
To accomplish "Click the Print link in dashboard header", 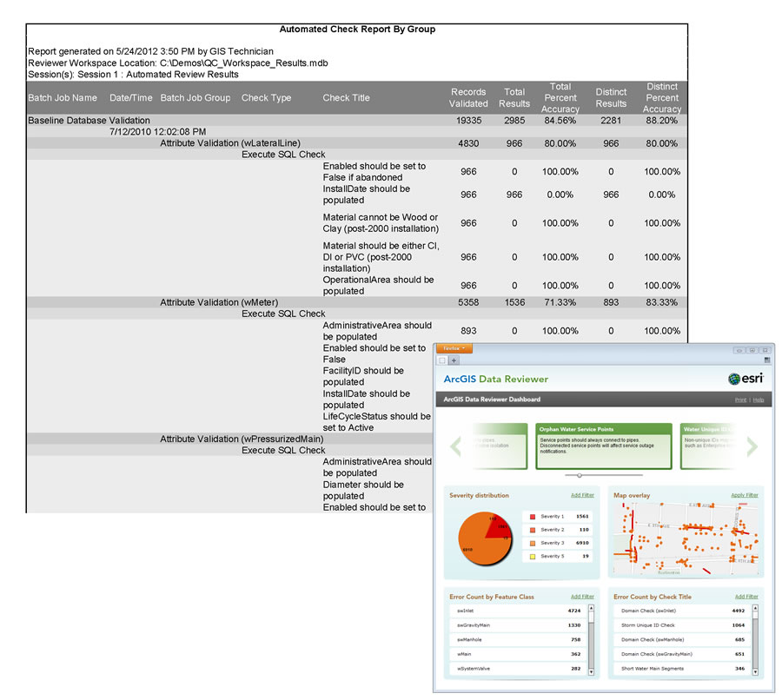I will (x=740, y=400).
